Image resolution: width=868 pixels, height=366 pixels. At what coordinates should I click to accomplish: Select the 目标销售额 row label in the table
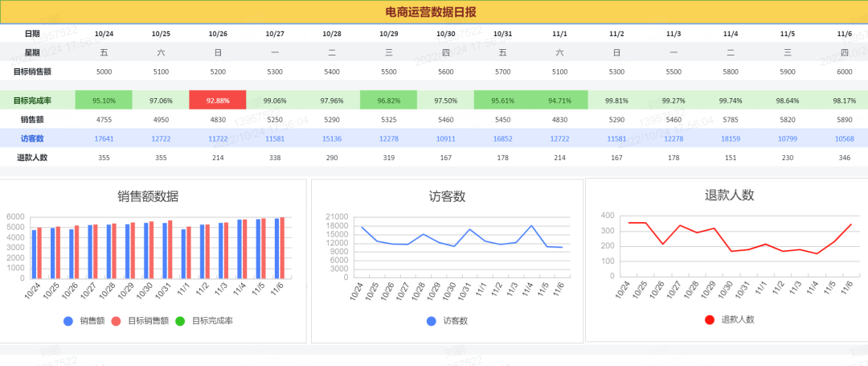pyautogui.click(x=32, y=72)
